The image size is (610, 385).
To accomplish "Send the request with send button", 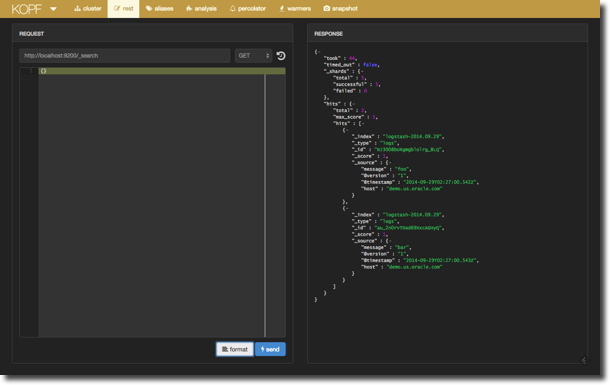I will pyautogui.click(x=270, y=349).
